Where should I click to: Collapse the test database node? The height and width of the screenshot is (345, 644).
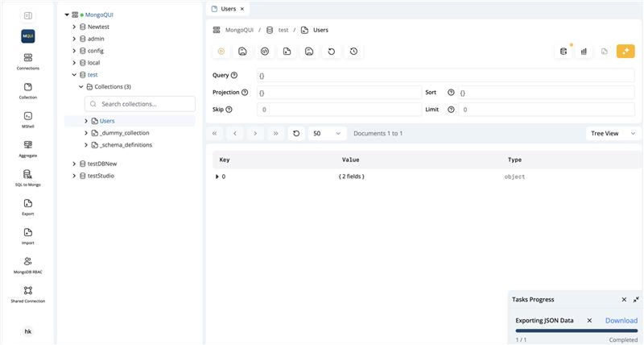coord(74,74)
